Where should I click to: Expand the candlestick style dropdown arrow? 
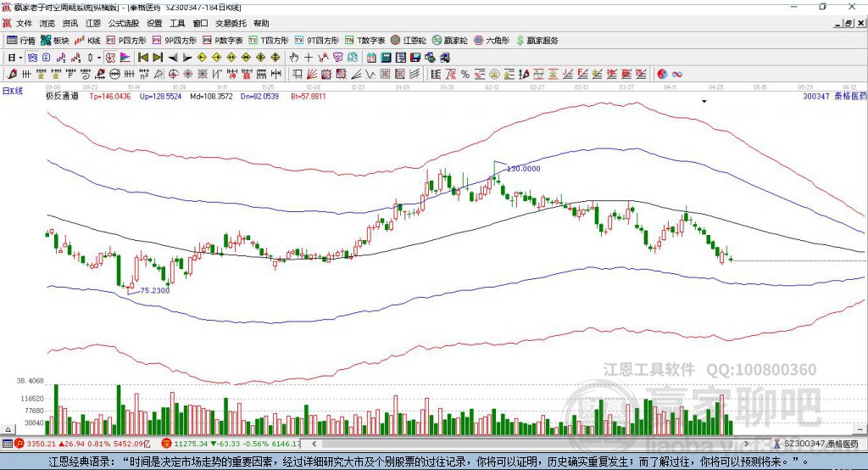click(99, 58)
